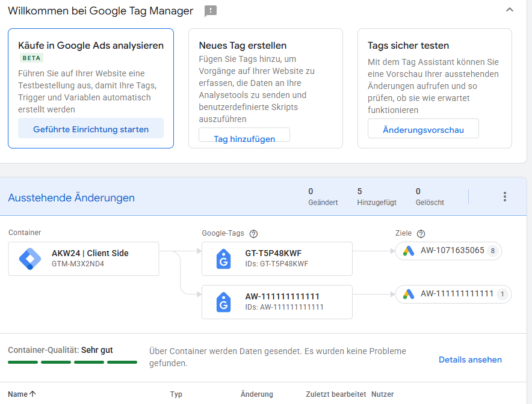This screenshot has width=532, height=404.
Task: Click the Zuletzt bearbeitet column header
Action: [336, 394]
